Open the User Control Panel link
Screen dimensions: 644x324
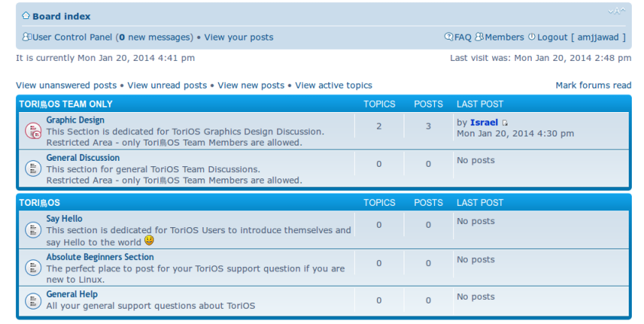(x=72, y=37)
